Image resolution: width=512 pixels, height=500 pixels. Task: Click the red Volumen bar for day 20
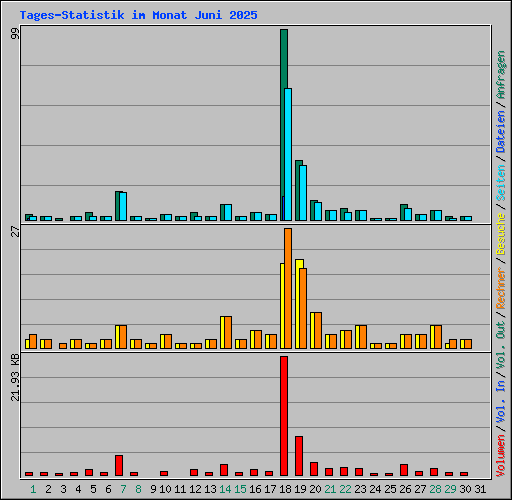point(314,469)
